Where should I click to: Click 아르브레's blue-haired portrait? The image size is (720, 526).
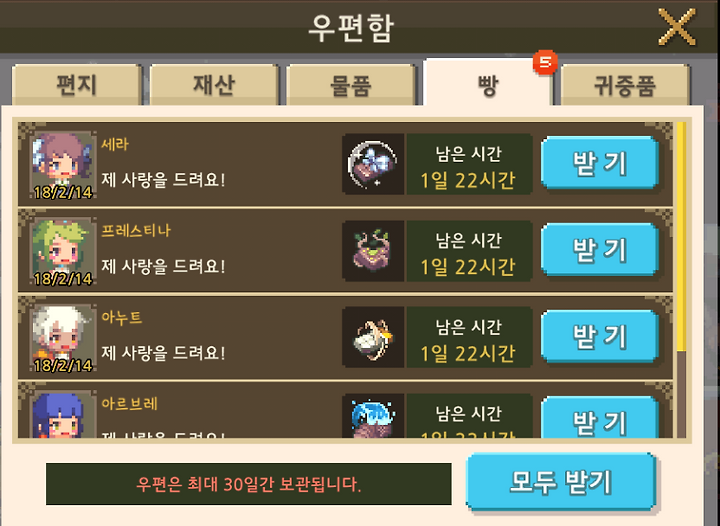[x=62, y=415]
